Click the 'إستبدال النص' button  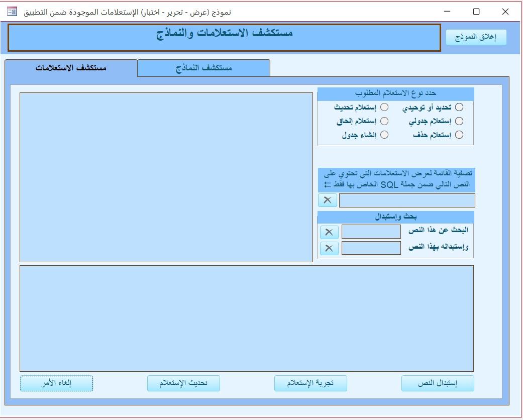(437, 383)
